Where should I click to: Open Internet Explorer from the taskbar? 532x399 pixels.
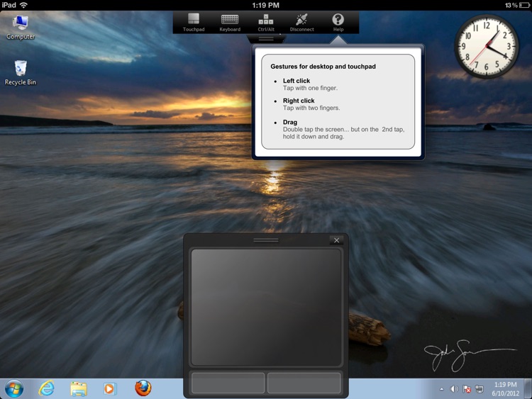tap(47, 388)
